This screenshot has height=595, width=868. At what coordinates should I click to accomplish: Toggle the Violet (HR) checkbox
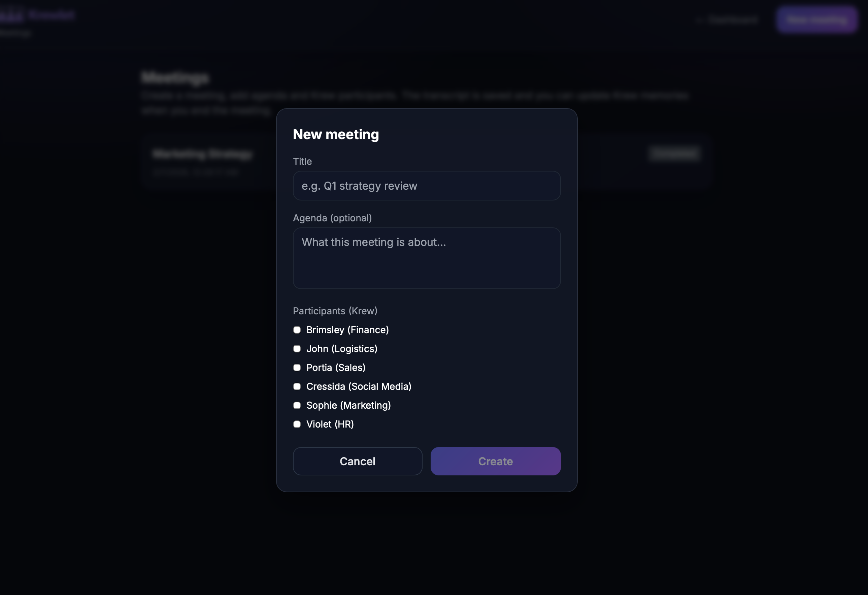point(297,424)
